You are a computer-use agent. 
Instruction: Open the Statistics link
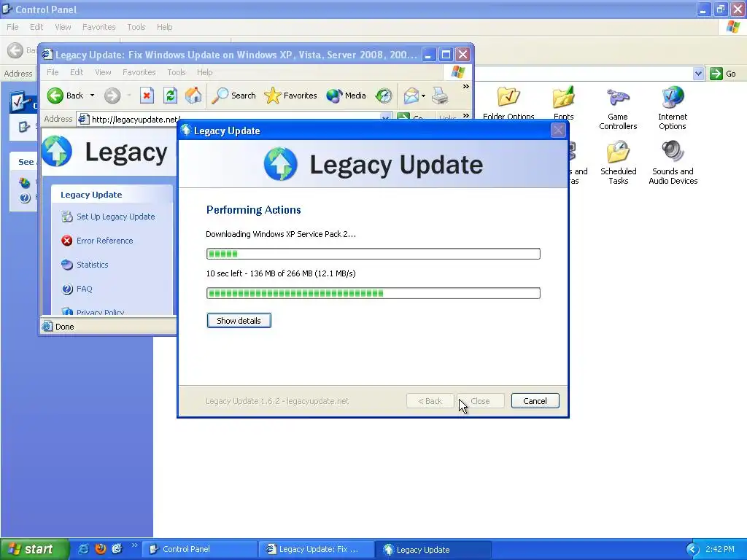point(93,265)
